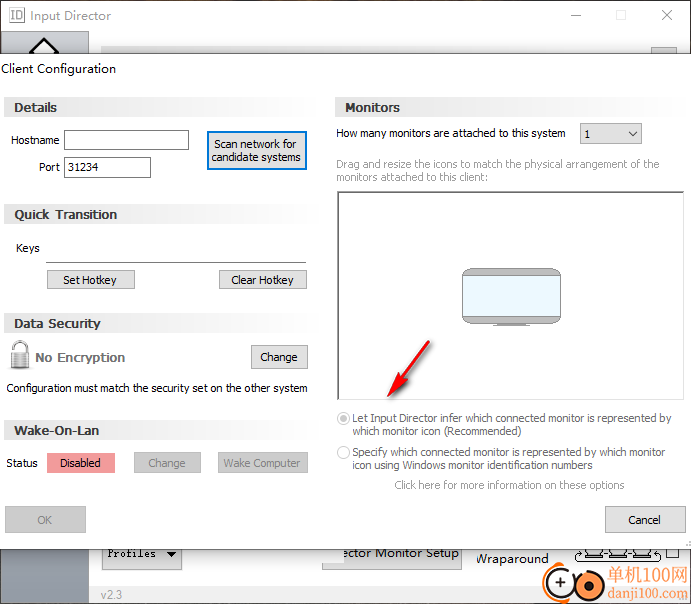Scan network for candidate systems
Viewport: 691px width, 604px height.
click(x=256, y=151)
